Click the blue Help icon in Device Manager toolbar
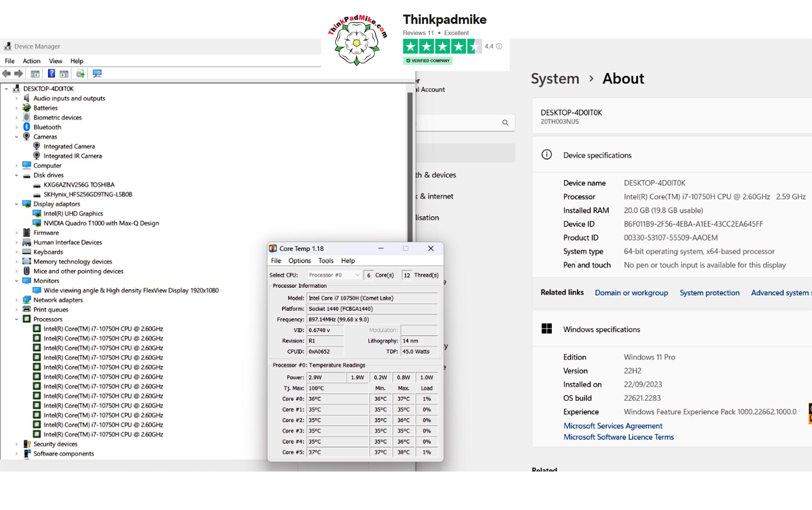This screenshot has height=510, width=812. pos(51,73)
